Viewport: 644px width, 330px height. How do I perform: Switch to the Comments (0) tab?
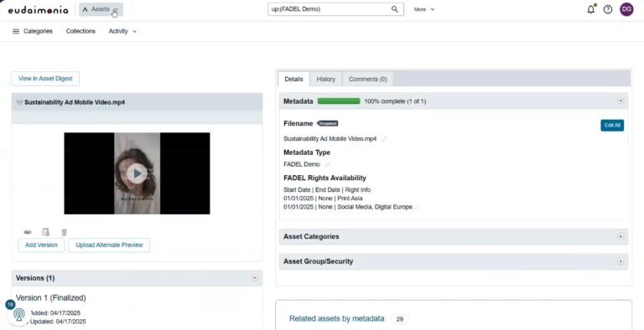tap(367, 80)
